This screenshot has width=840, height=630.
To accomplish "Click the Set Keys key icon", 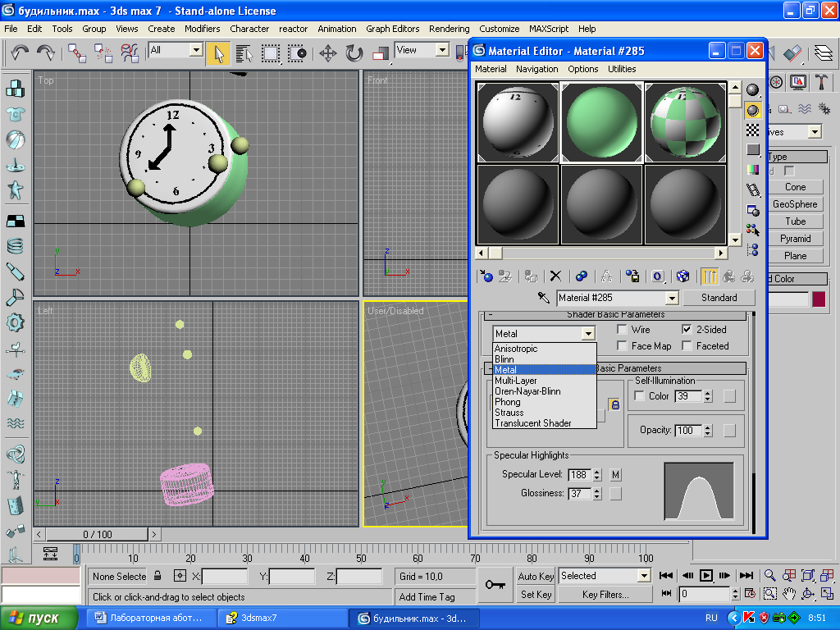I will (495, 585).
